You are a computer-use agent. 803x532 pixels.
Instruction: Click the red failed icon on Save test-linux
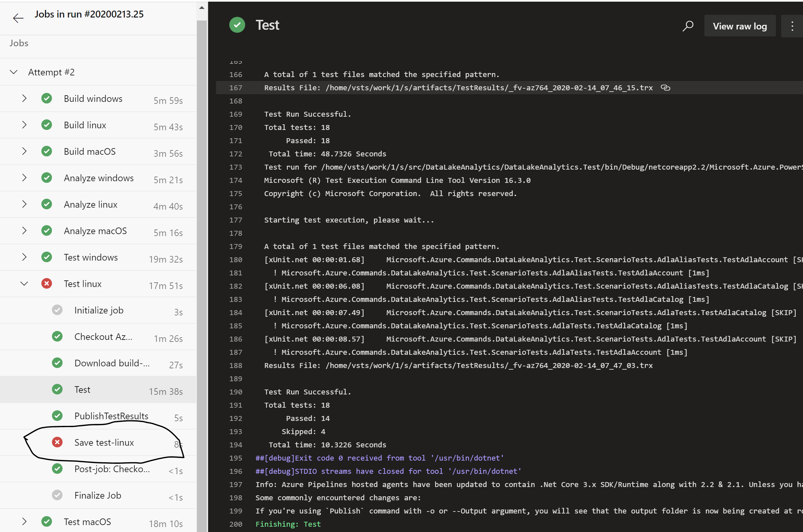(x=57, y=442)
